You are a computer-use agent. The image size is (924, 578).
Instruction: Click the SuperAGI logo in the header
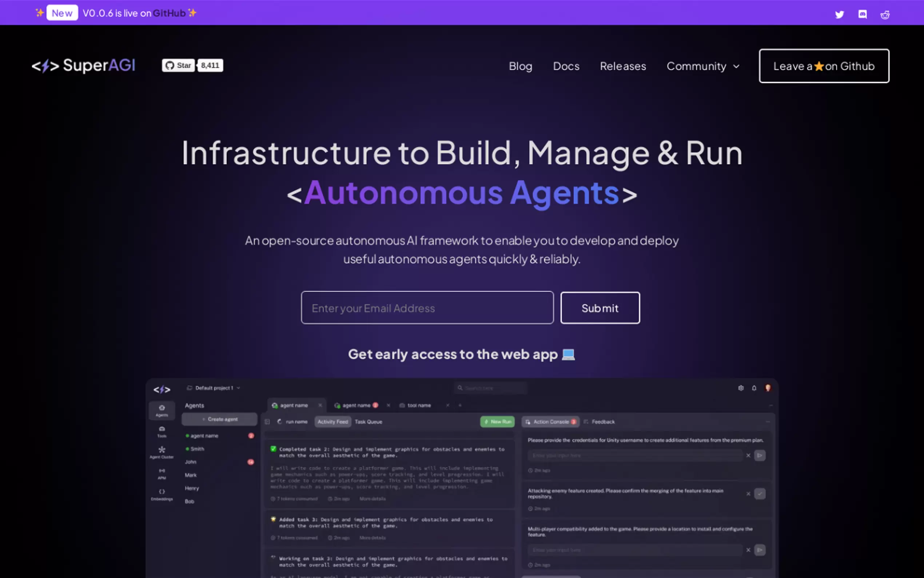tap(83, 66)
